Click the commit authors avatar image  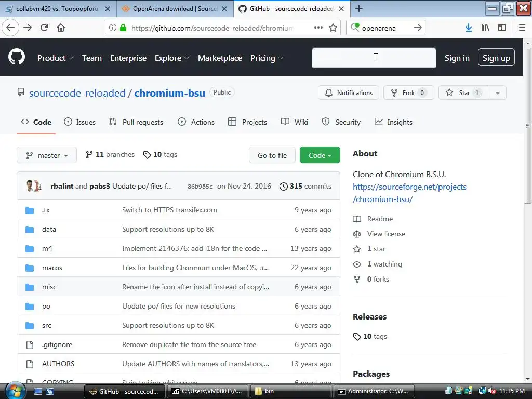34,186
